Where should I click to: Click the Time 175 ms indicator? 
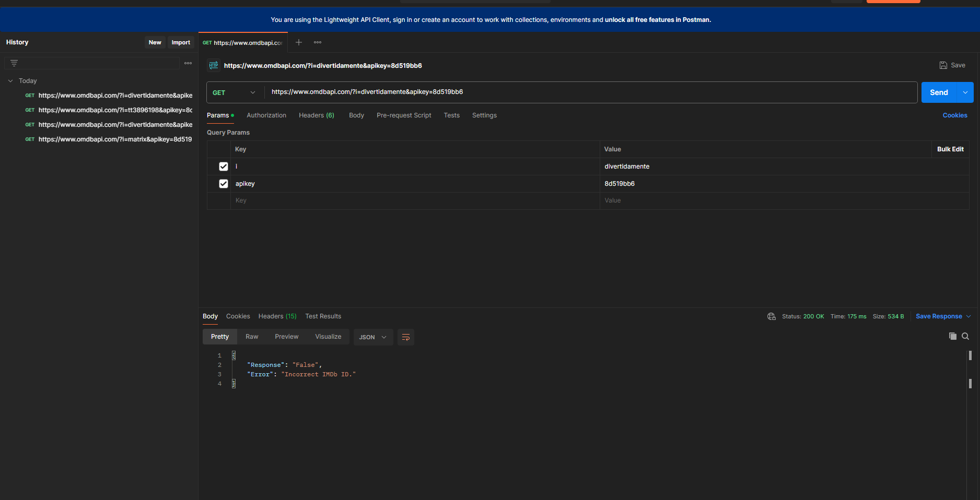848,316
